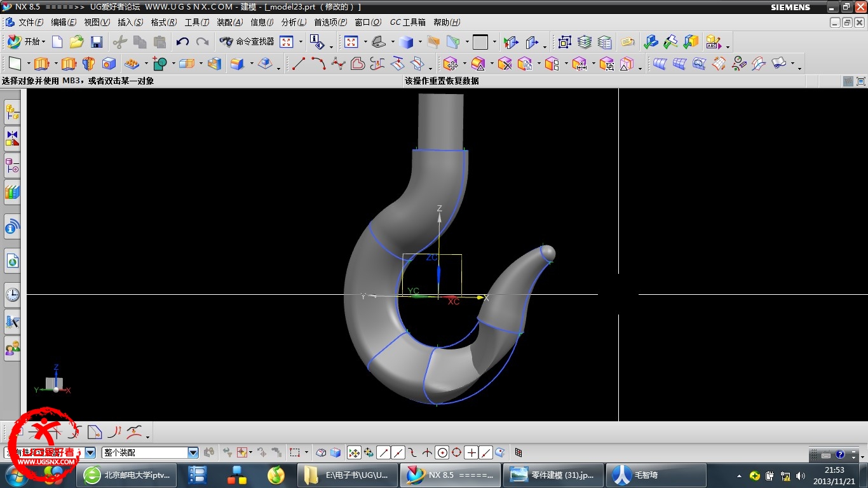Expand the Move Face dropdown arrow
The image size is (868, 488).
[x=464, y=64]
